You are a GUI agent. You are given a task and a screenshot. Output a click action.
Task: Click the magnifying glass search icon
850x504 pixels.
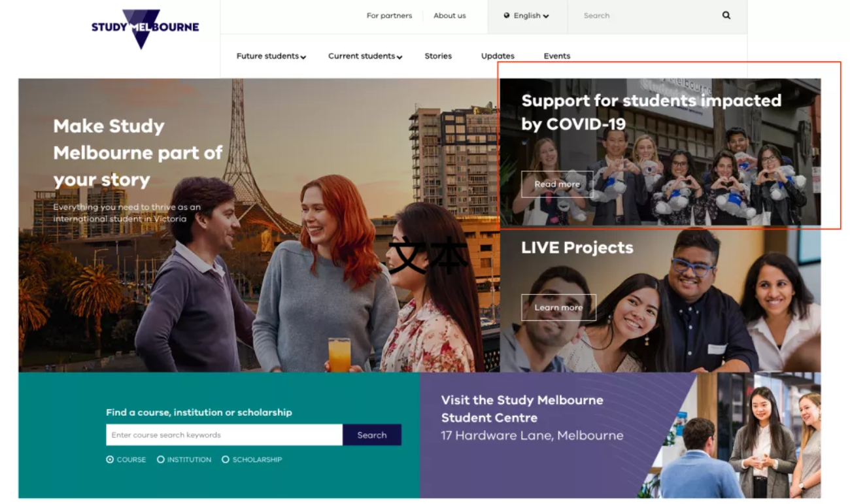tap(726, 15)
